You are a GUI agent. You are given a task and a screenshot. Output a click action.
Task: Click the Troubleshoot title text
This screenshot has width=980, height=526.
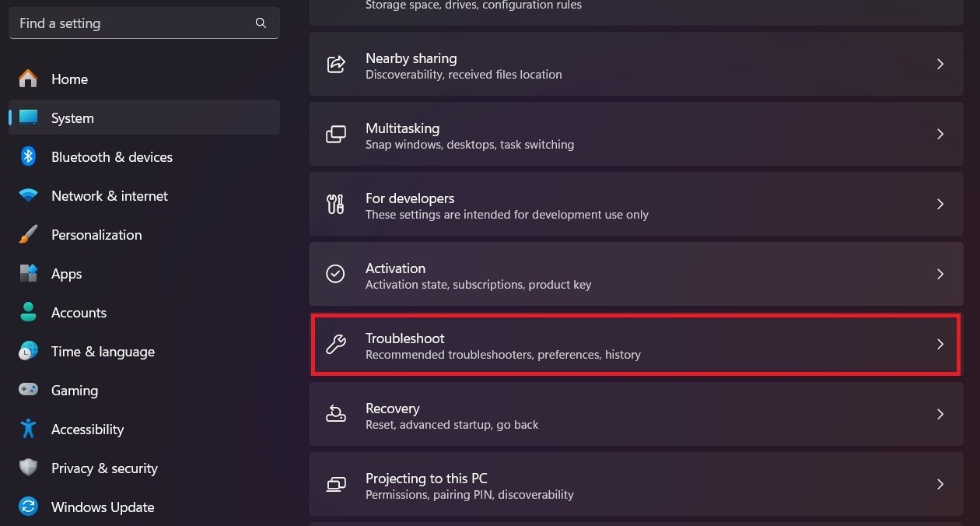(405, 338)
